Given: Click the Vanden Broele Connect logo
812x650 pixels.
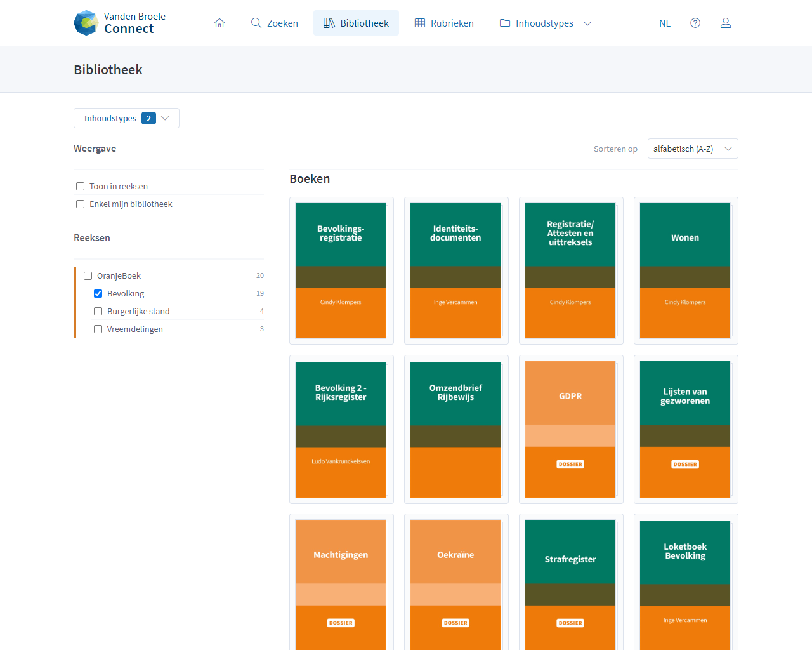Looking at the screenshot, I should tap(119, 23).
